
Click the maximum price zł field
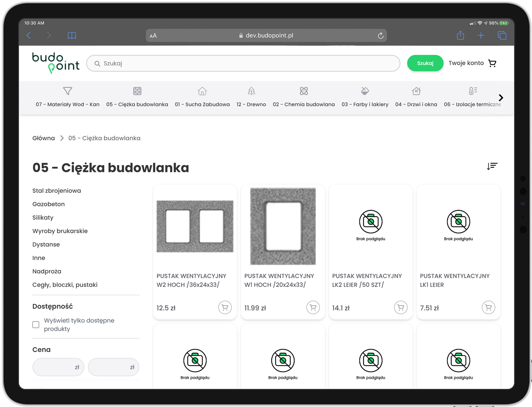114,367
